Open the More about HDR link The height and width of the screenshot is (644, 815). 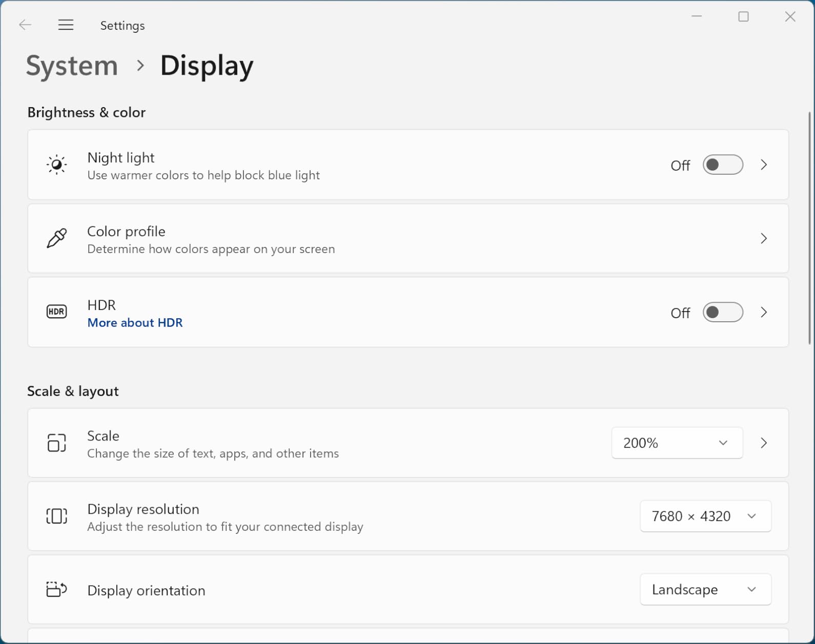point(135,323)
